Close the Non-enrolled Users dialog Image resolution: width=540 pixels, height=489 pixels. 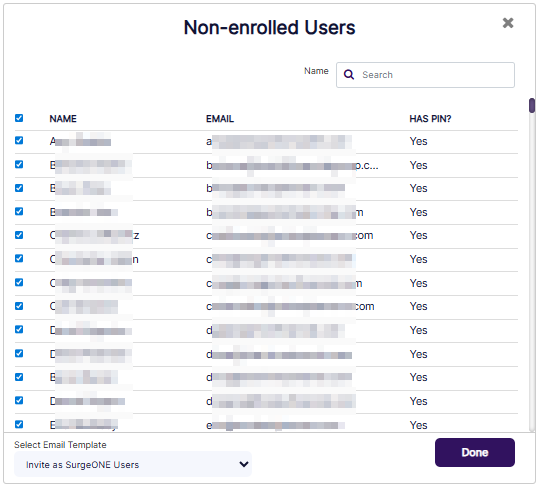[x=508, y=23]
